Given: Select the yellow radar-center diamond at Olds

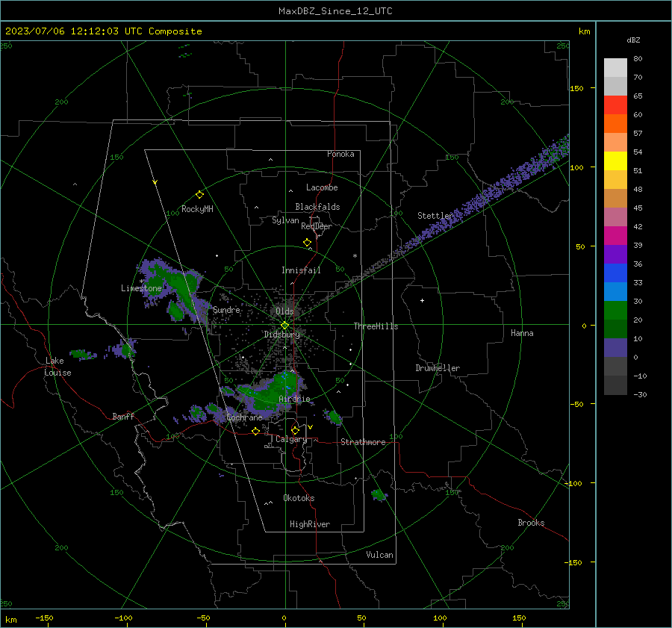Looking at the screenshot, I should [x=284, y=326].
